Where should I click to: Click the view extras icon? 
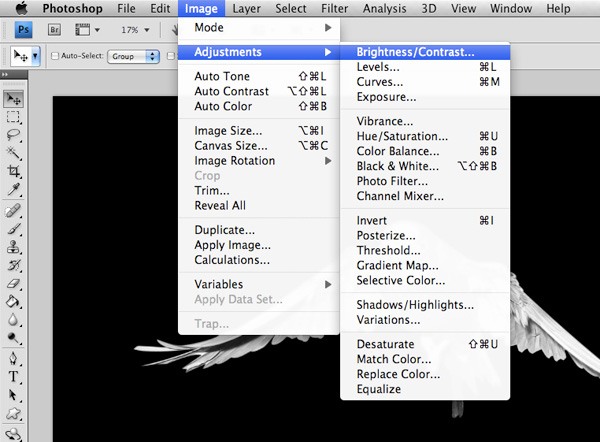[x=82, y=29]
